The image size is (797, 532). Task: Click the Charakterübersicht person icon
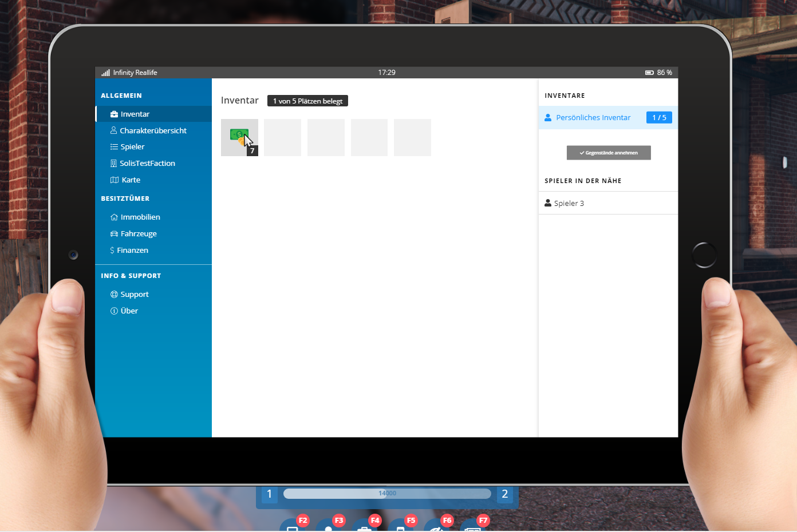point(113,130)
